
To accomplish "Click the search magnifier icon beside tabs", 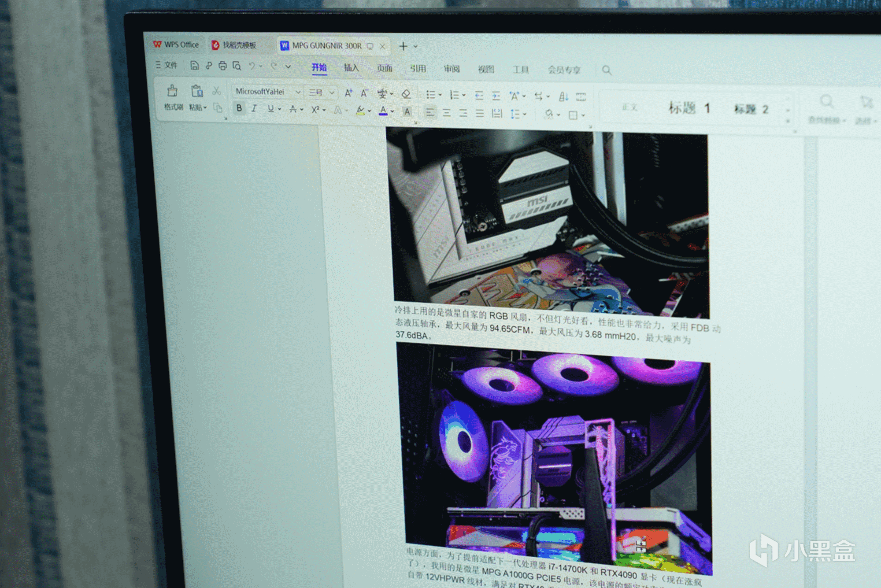I will coord(607,70).
